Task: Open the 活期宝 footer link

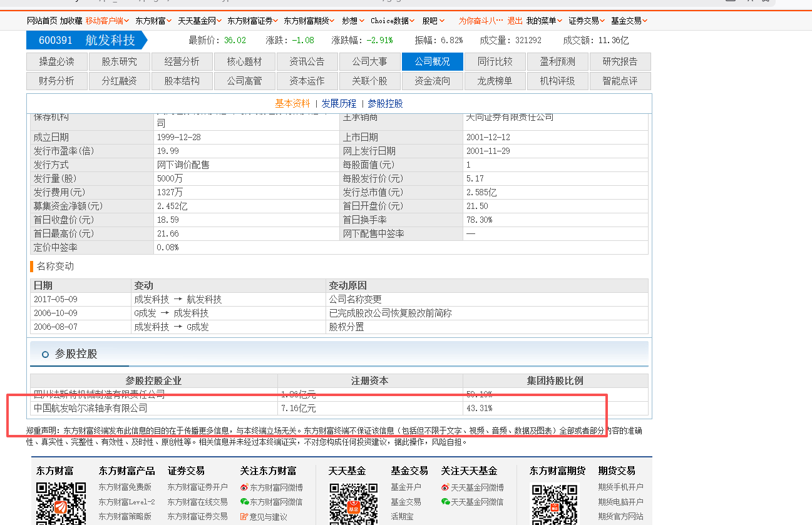Action: [402, 517]
